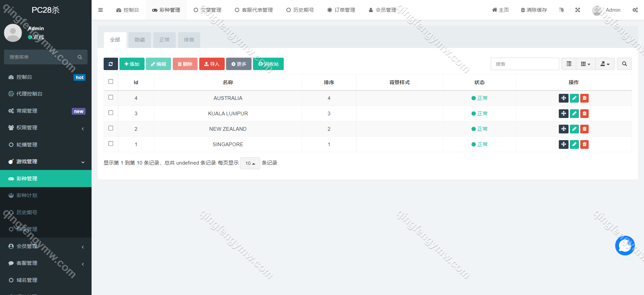Click the table view toggle icon
Image resolution: width=644 pixels, height=295 pixels.
point(569,64)
